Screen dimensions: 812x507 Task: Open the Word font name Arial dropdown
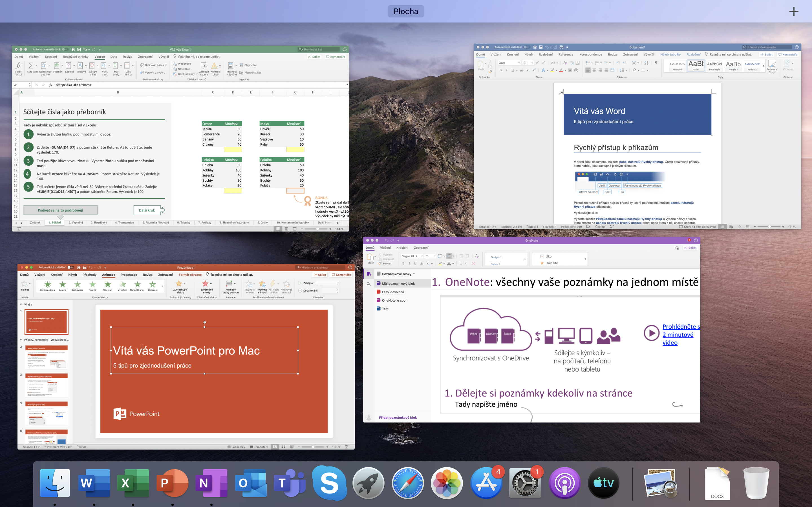click(x=519, y=63)
